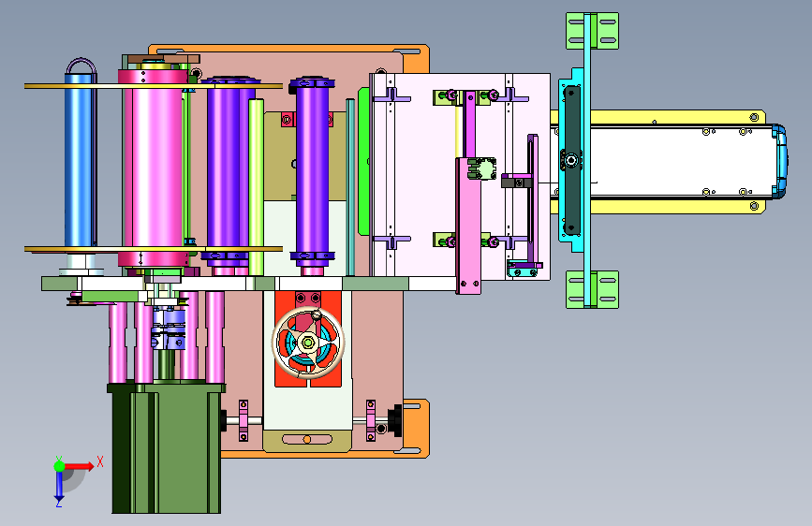The image size is (812, 526).
Task: Select the tall pink vertical plate
Action: 468,226
